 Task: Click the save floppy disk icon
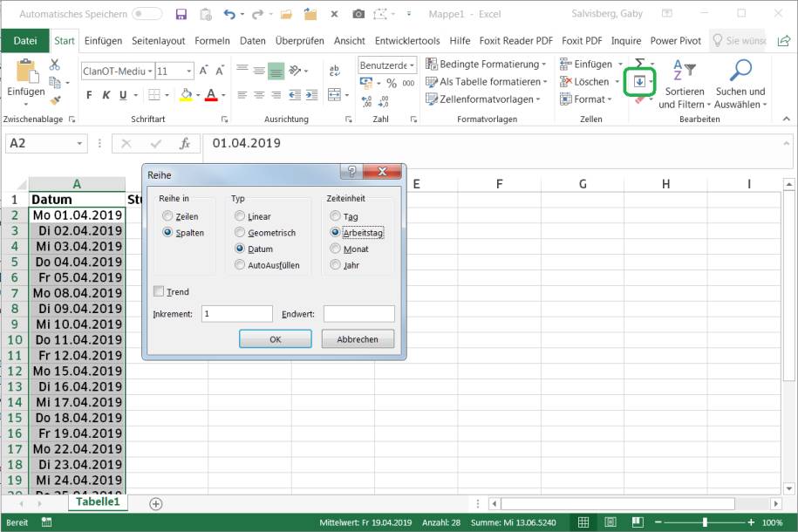click(x=181, y=14)
